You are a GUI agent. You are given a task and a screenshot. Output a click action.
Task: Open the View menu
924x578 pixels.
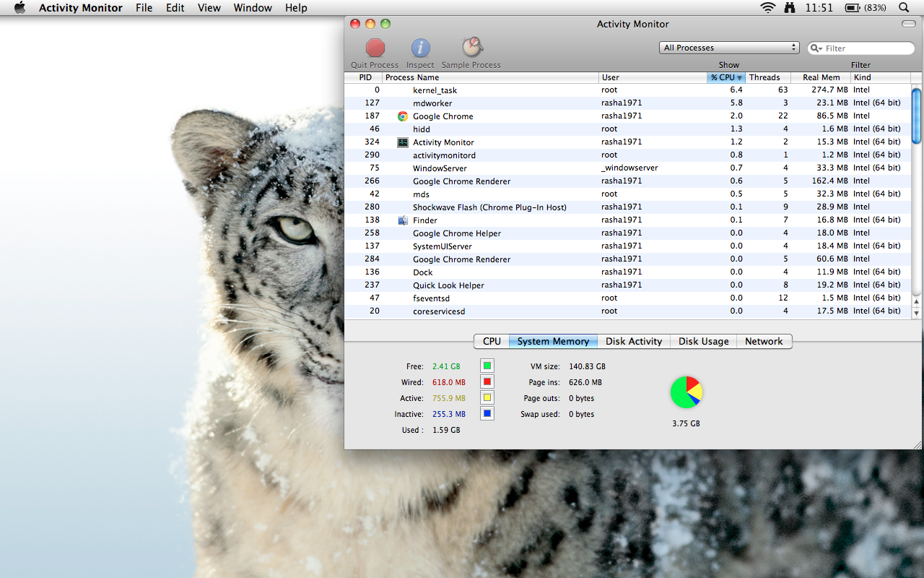coord(209,8)
